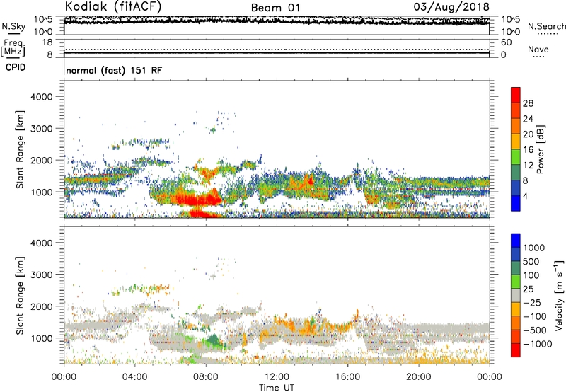Click the 'Freq. [MHz]' axis label
This screenshot has width=566, height=392.
pyautogui.click(x=13, y=48)
